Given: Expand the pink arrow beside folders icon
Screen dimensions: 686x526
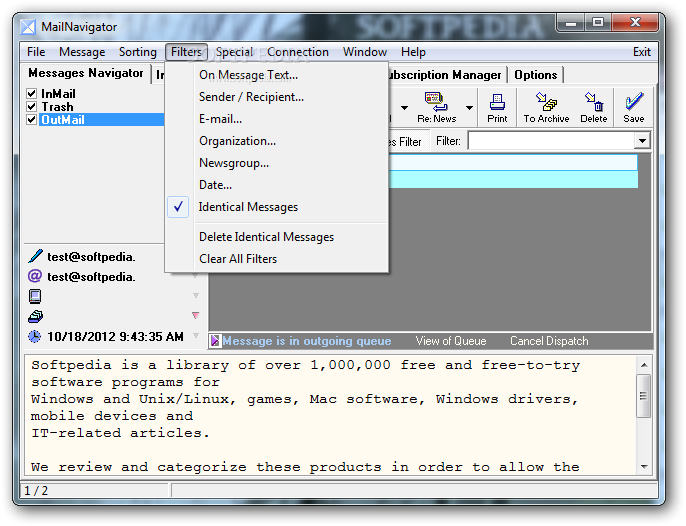Looking at the screenshot, I should click(196, 315).
